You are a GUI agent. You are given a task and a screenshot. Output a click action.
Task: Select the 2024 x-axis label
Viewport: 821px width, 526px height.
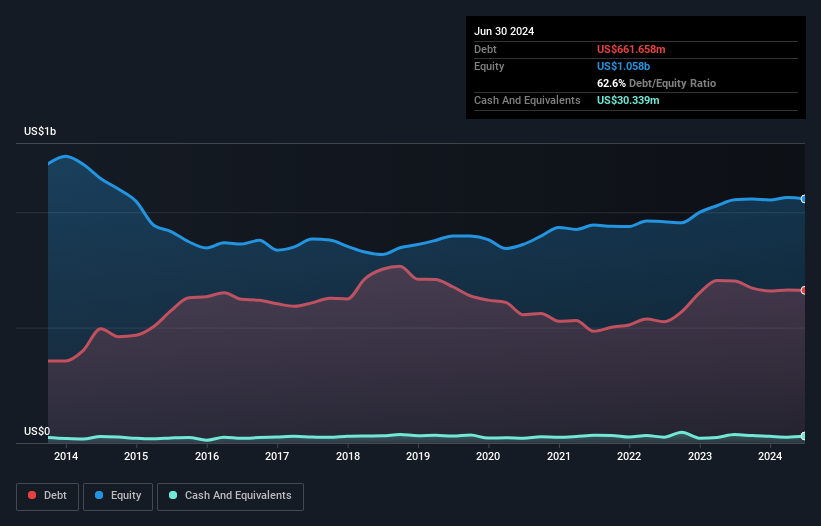[770, 456]
